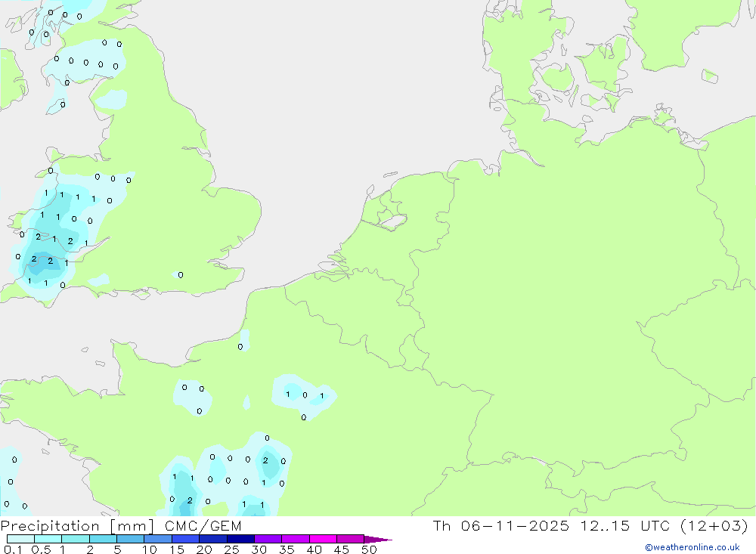Pick the 45–50 mm legend swatch
This screenshot has height=554, width=756.
tap(351, 539)
